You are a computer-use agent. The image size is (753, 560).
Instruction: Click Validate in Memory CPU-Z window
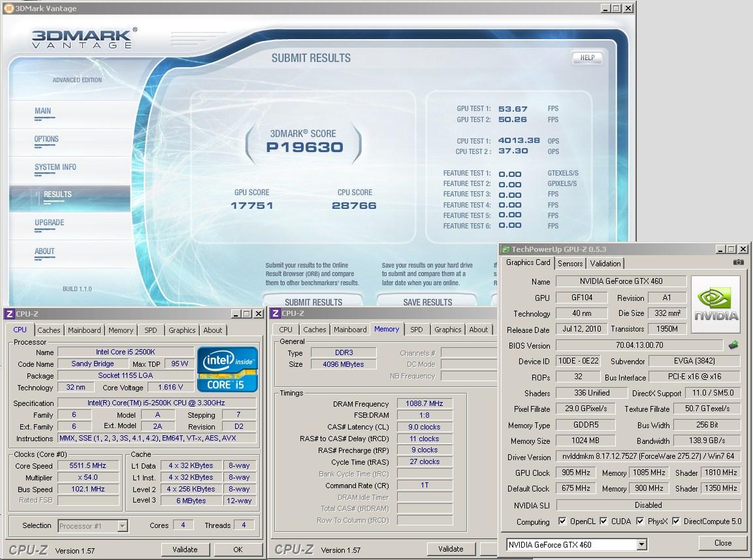pyautogui.click(x=451, y=549)
